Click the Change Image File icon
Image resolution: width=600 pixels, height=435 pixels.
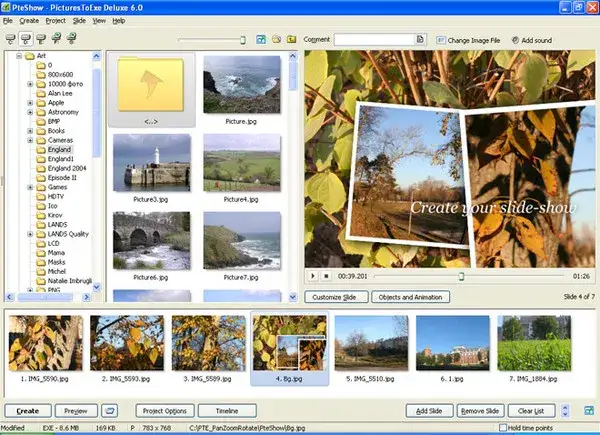[441, 39]
